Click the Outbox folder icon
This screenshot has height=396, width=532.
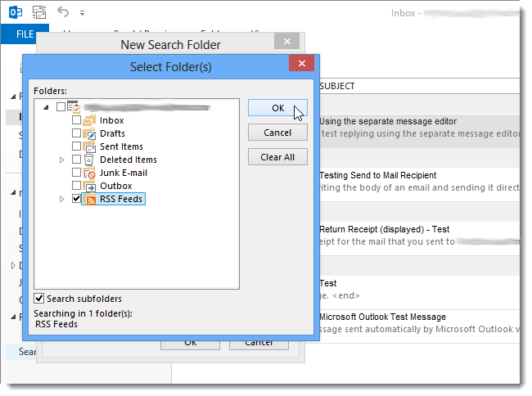pyautogui.click(x=89, y=186)
